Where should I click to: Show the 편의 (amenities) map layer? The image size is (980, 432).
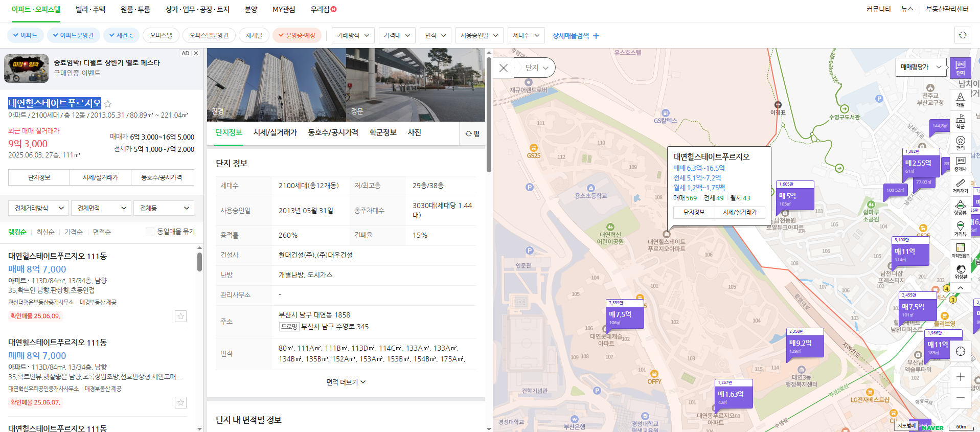[960, 143]
